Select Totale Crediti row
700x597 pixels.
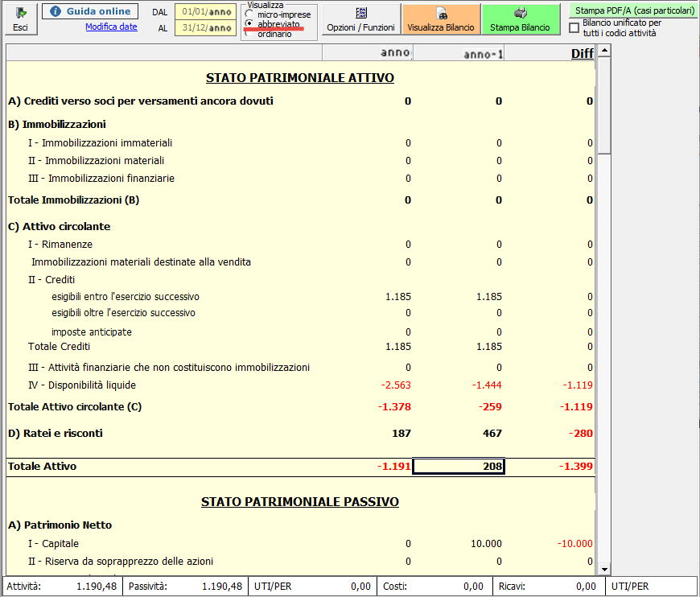300,347
